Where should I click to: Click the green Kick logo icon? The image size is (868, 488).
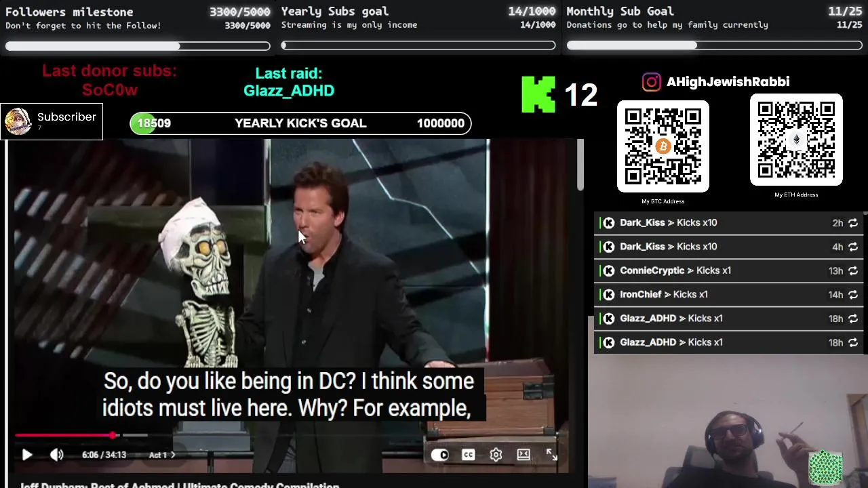pos(538,94)
